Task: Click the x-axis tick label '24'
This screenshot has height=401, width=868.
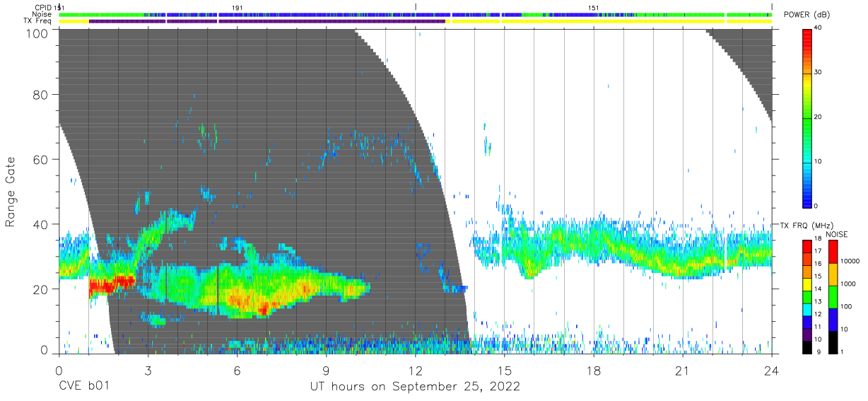Action: (x=772, y=371)
